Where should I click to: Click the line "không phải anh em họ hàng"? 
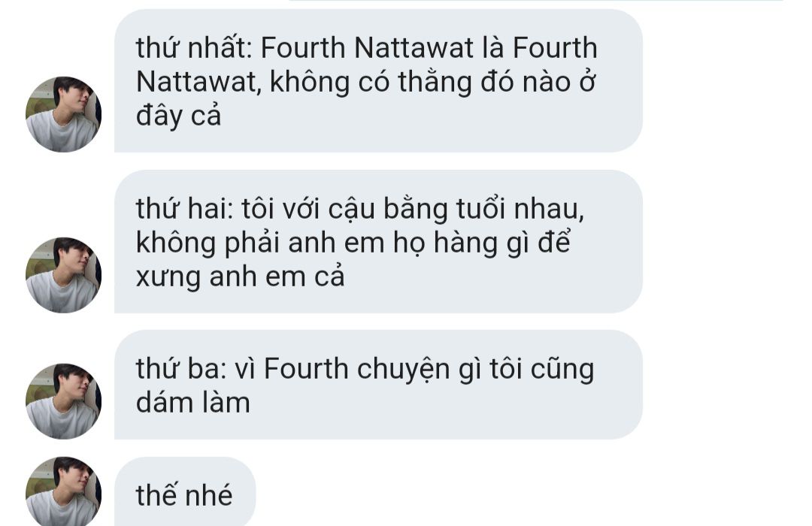[x=353, y=242]
